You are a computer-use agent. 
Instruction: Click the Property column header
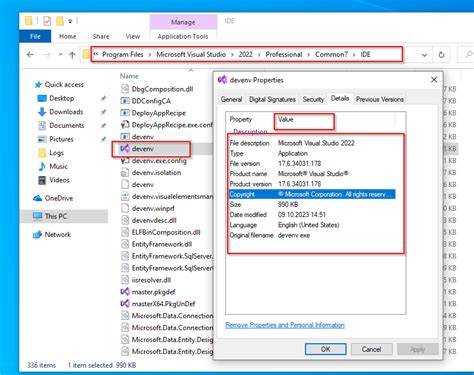[241, 119]
